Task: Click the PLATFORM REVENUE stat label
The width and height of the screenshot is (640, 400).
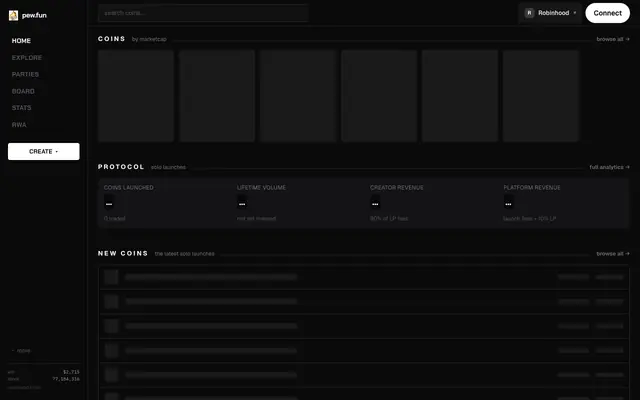Action: point(532,187)
